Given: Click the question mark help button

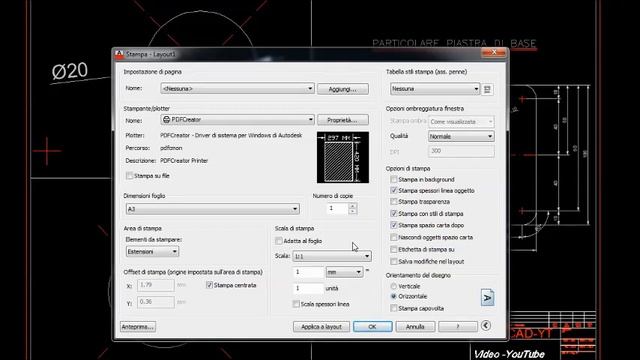Looking at the screenshot, I should [458, 327].
